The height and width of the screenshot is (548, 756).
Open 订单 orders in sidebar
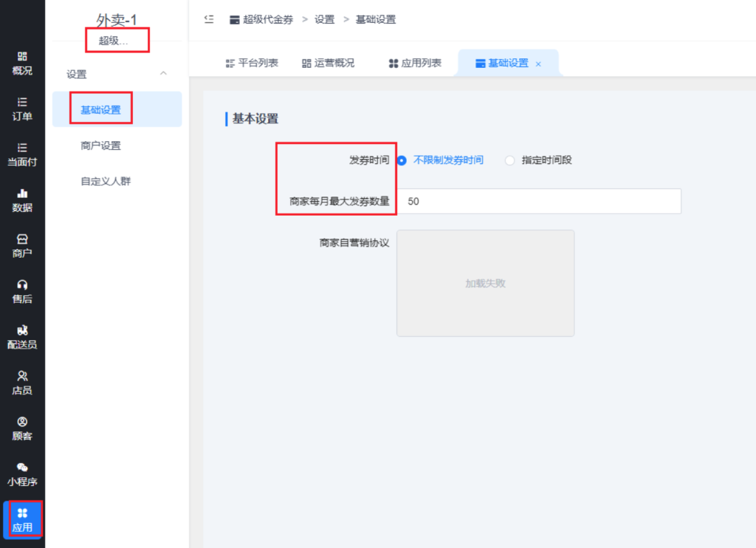(x=22, y=109)
